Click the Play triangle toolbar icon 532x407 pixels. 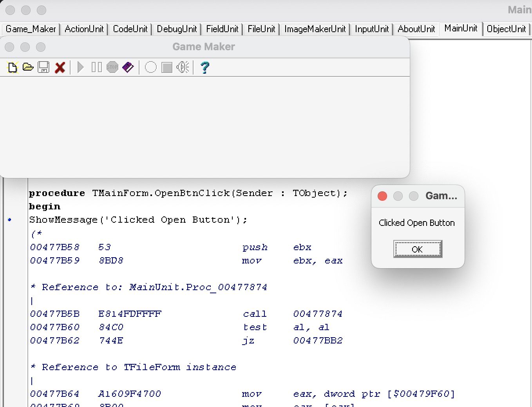80,67
